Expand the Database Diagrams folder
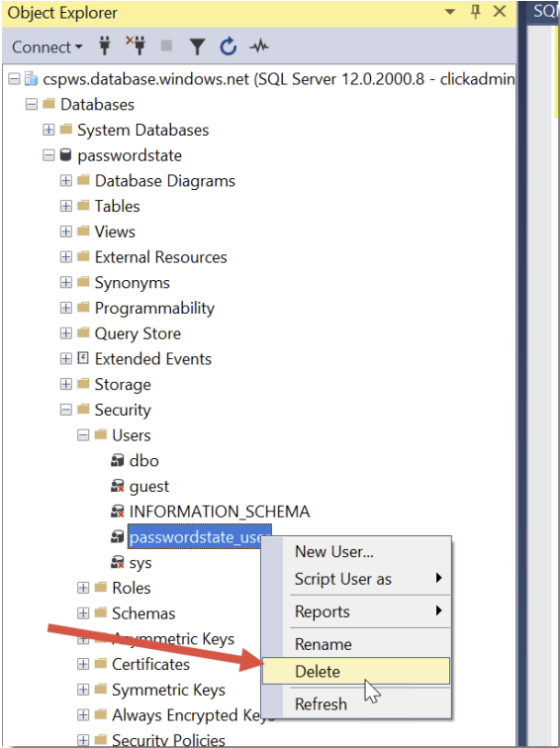 point(66,180)
